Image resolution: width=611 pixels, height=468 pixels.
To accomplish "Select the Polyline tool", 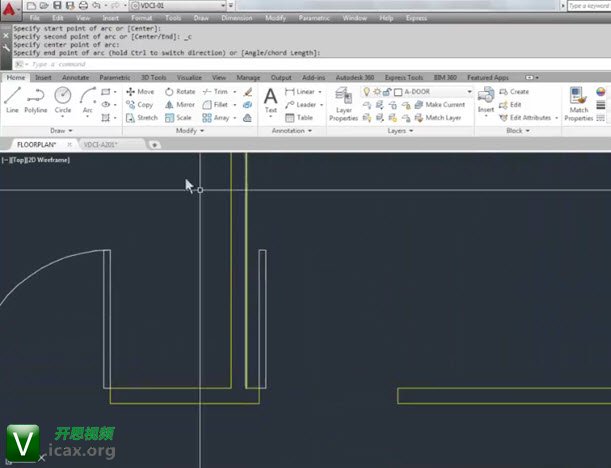I will click(37, 99).
